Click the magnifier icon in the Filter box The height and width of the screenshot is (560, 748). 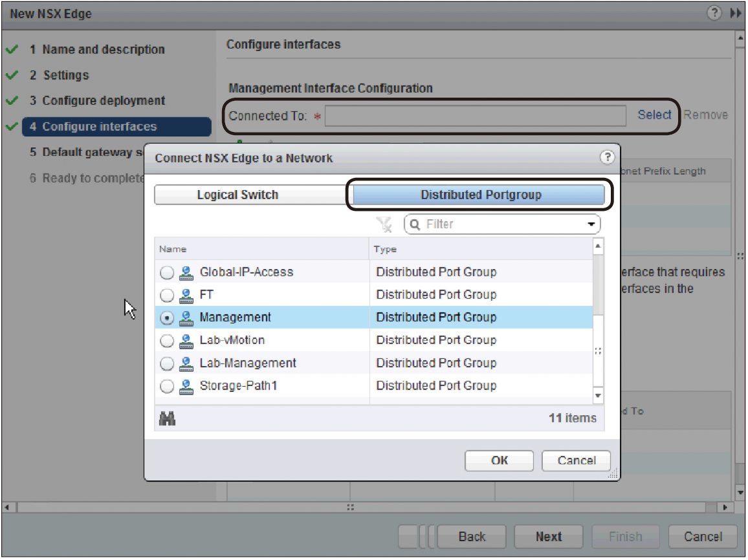(x=415, y=224)
